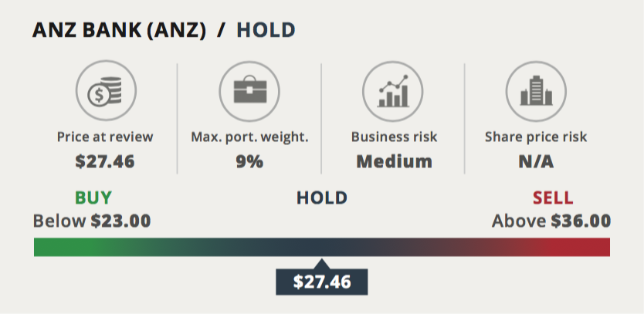The image size is (644, 314).
Task: Click the Max. port. weight. label
Action: (x=249, y=137)
